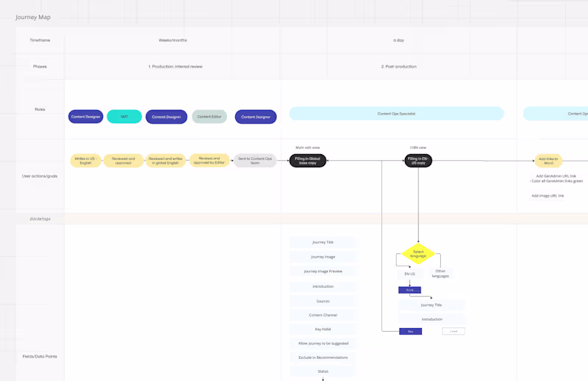Click the white Cancel button
588x381 pixels.
point(453,331)
